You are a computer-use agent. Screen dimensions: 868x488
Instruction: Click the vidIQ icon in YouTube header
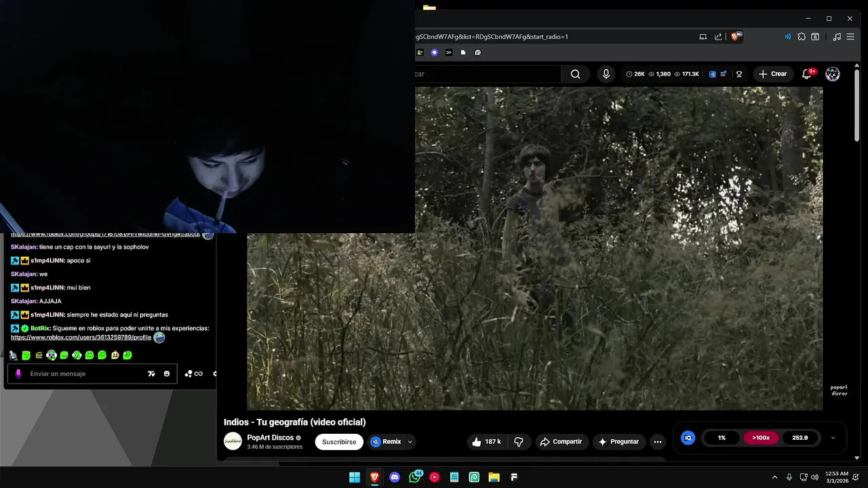(713, 74)
